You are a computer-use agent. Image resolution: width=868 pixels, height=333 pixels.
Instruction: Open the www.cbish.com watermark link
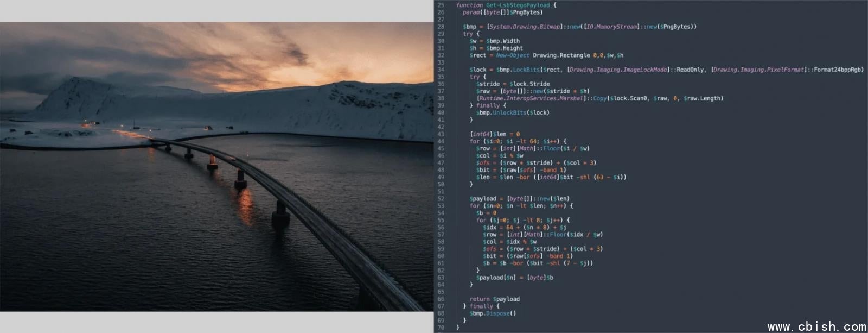pyautogui.click(x=816, y=326)
